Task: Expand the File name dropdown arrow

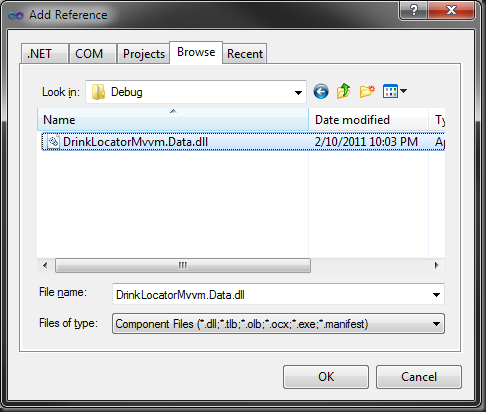Action: 436,295
